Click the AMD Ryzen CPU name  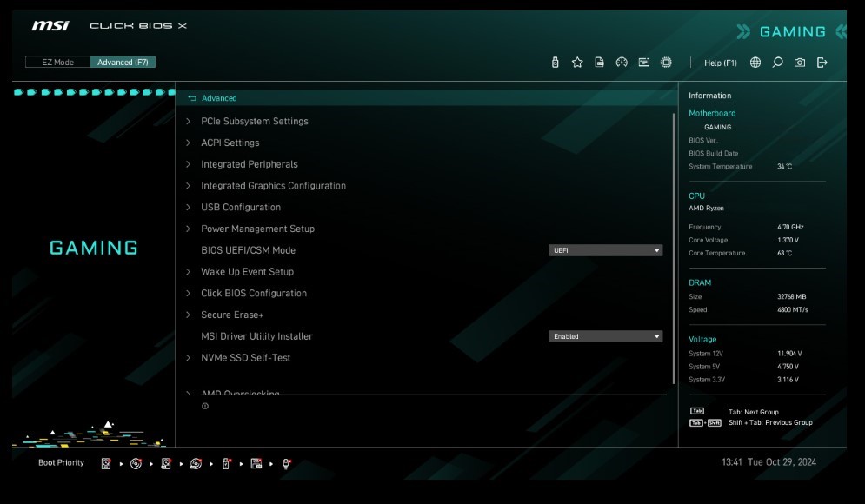(706, 209)
